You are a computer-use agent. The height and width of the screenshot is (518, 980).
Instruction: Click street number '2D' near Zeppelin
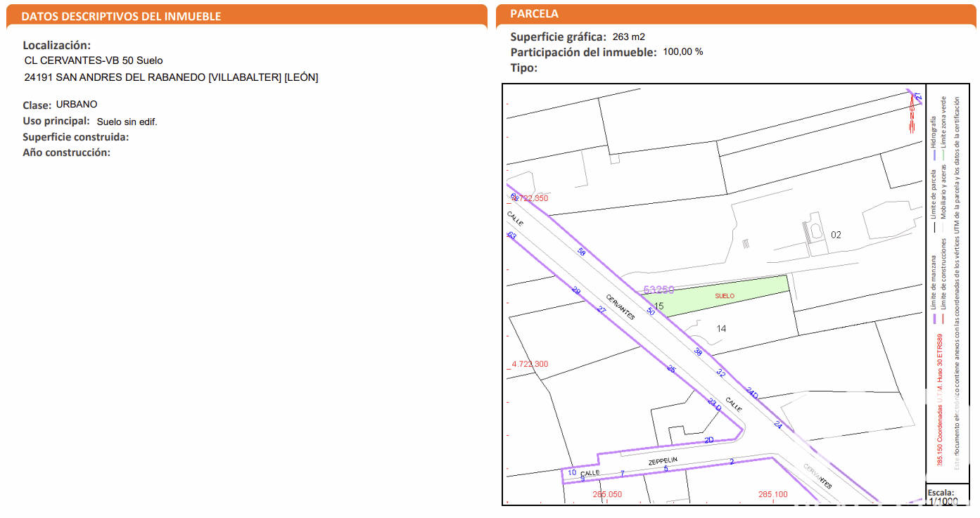click(709, 440)
